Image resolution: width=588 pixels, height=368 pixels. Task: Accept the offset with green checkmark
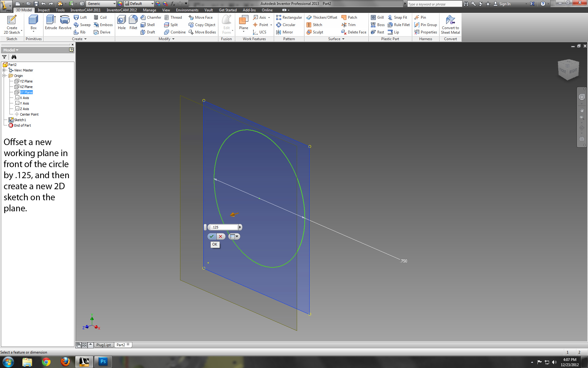click(212, 236)
